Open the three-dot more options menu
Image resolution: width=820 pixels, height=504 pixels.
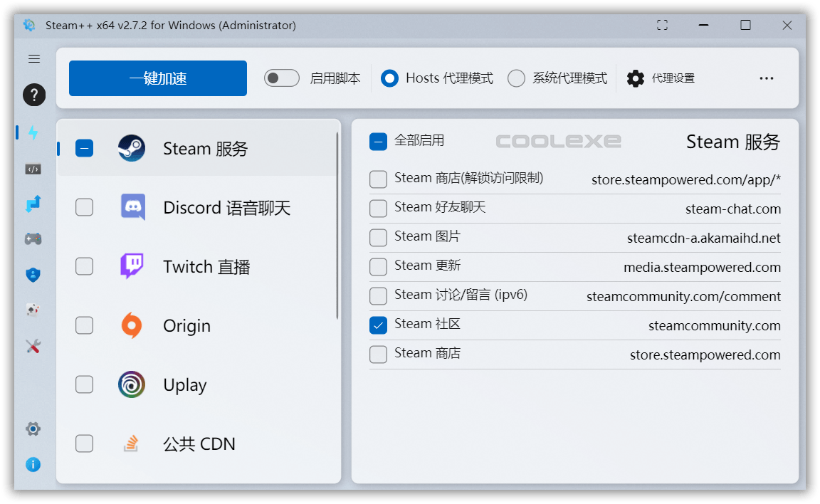point(767,78)
